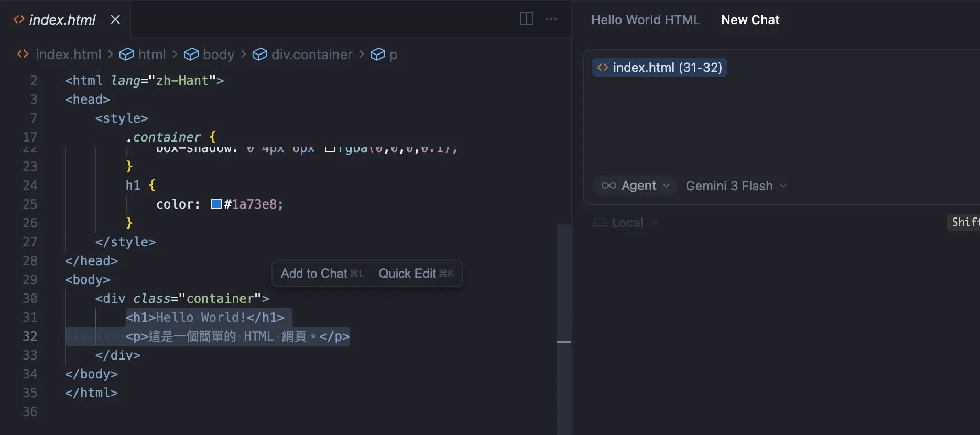The height and width of the screenshot is (435, 980).
Task: Switch to the Hello World HTML chat tab
Action: (645, 20)
